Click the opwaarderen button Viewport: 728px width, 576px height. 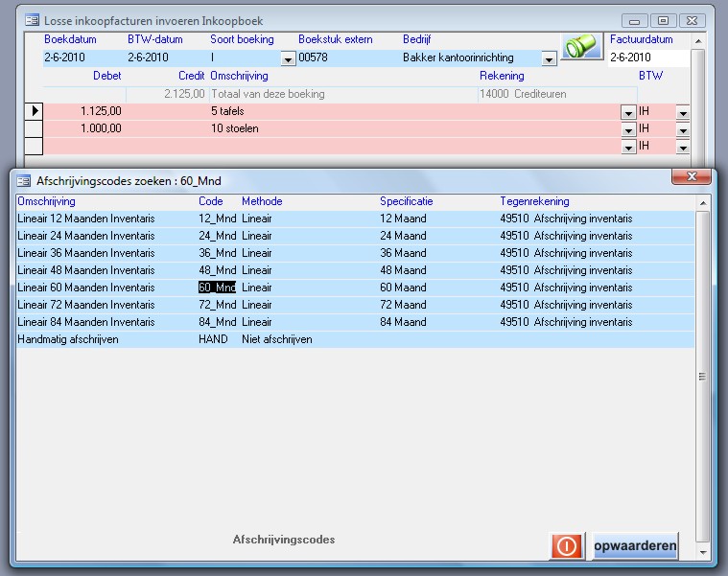635,546
